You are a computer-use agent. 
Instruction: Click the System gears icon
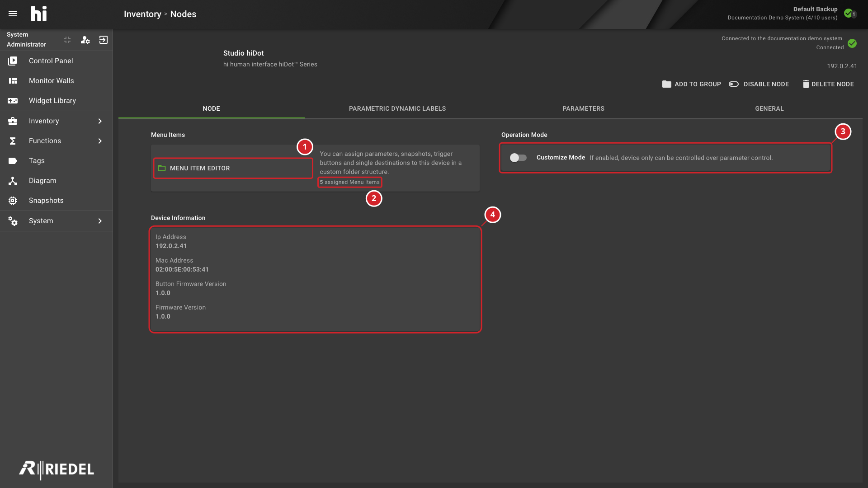click(13, 221)
